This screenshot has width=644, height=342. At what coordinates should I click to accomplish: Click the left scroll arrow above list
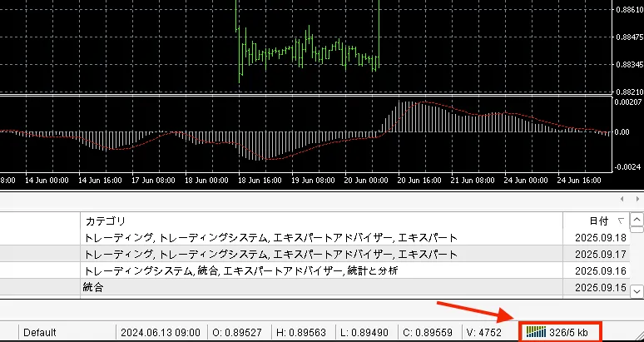click(624, 200)
